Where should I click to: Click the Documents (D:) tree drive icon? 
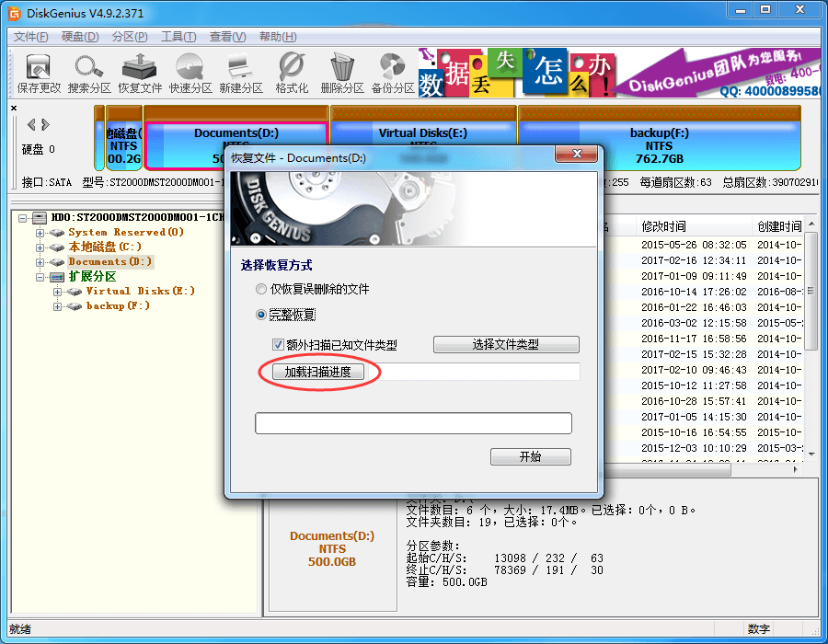click(x=56, y=262)
